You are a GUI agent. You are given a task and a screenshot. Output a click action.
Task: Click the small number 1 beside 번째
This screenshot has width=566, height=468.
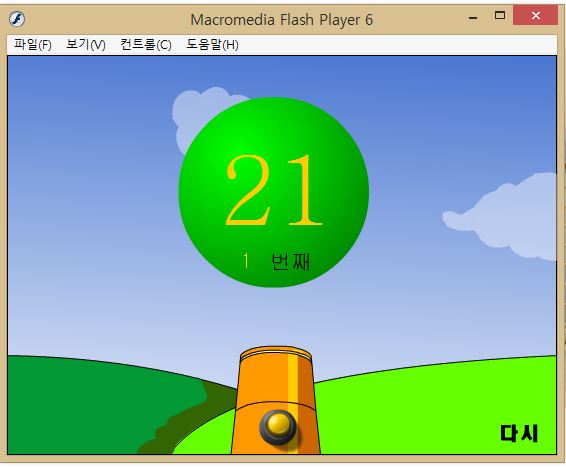coord(246,261)
